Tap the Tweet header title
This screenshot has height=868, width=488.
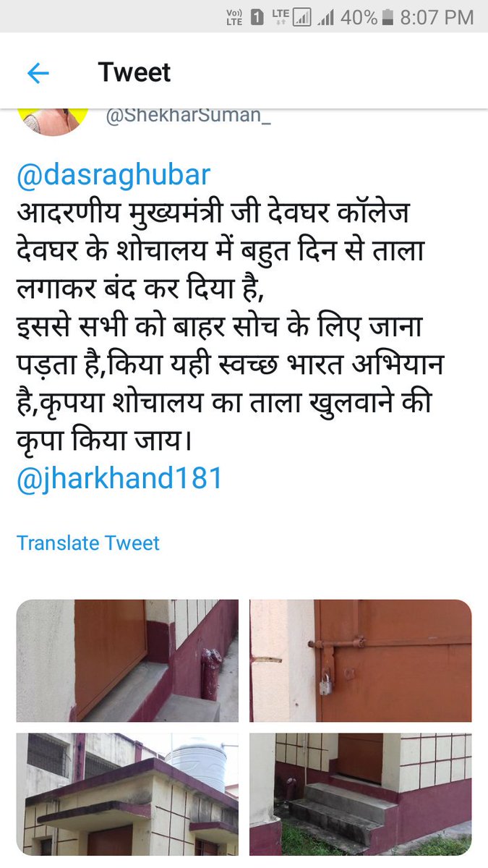[134, 72]
